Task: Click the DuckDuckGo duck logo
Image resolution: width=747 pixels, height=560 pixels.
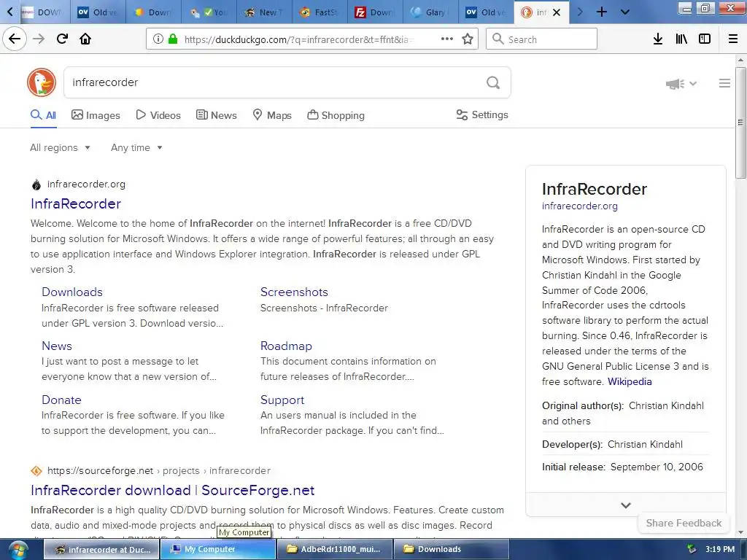Action: (x=42, y=82)
